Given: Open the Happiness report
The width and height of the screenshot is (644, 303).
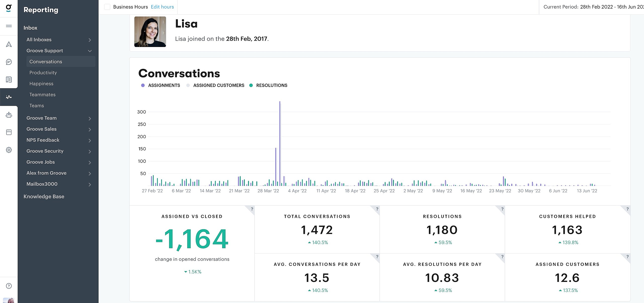Looking at the screenshot, I should [41, 84].
